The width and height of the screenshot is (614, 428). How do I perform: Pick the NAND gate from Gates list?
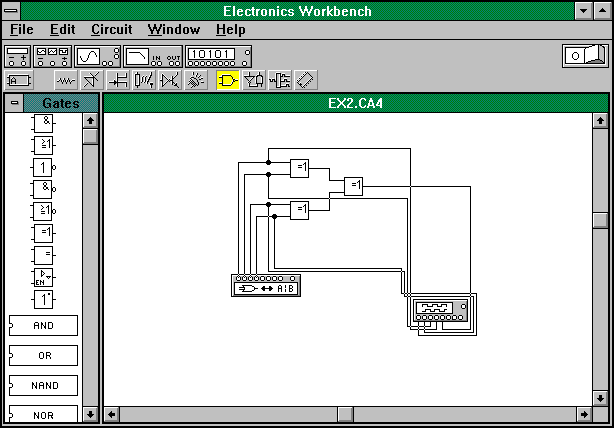[x=44, y=385]
